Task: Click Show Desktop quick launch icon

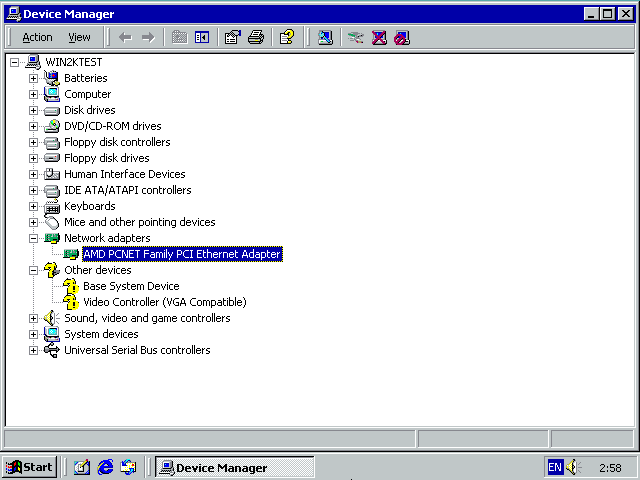Action: [82, 467]
